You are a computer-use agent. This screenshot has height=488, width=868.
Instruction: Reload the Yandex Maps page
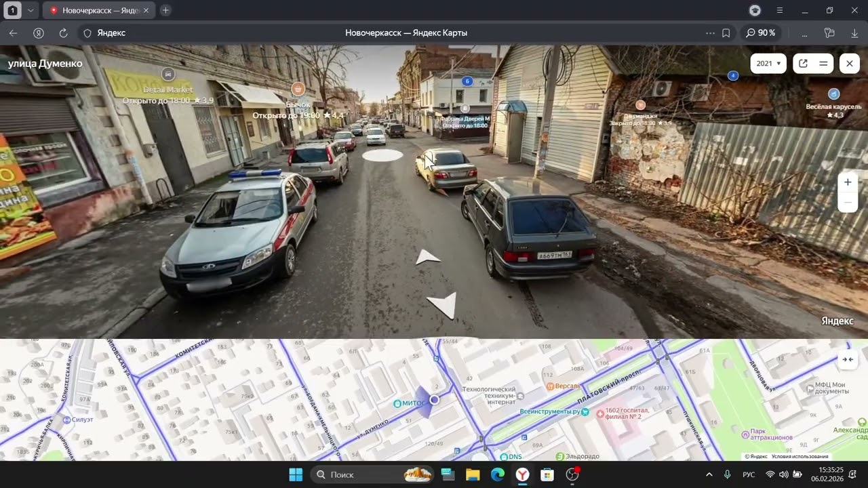63,33
